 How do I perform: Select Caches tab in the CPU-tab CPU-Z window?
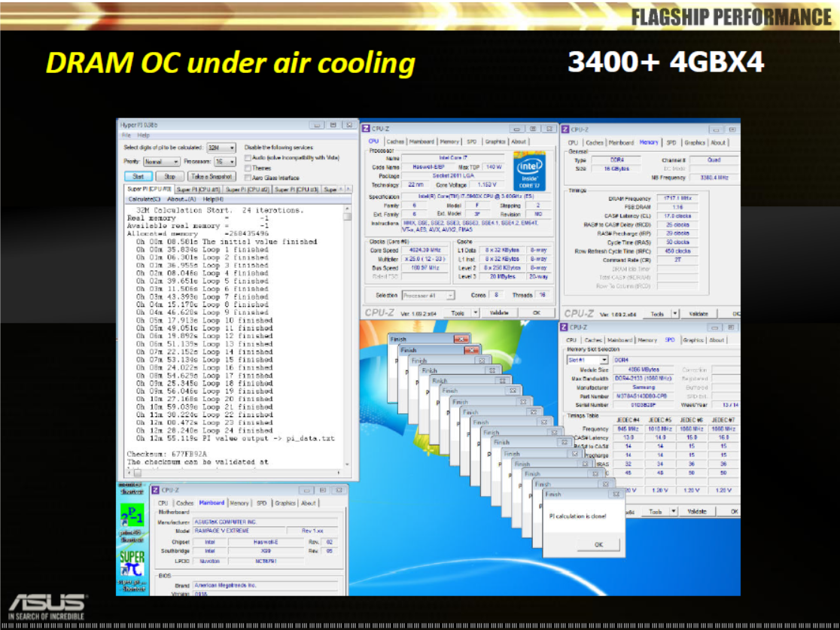tap(395, 142)
